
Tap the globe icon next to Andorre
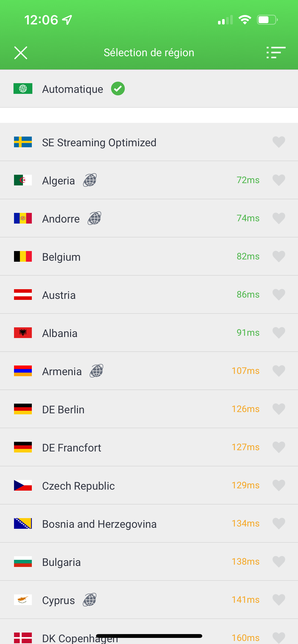click(94, 218)
